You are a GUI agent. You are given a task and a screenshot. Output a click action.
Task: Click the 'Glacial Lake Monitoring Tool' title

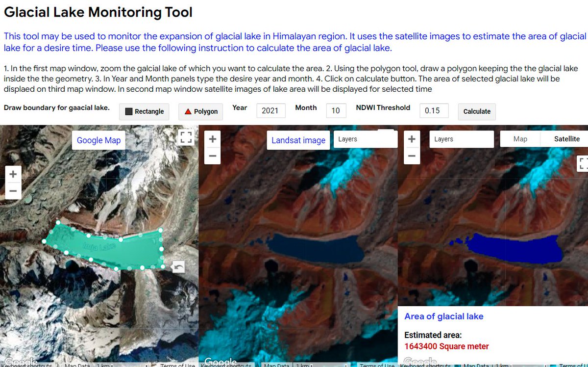click(98, 12)
